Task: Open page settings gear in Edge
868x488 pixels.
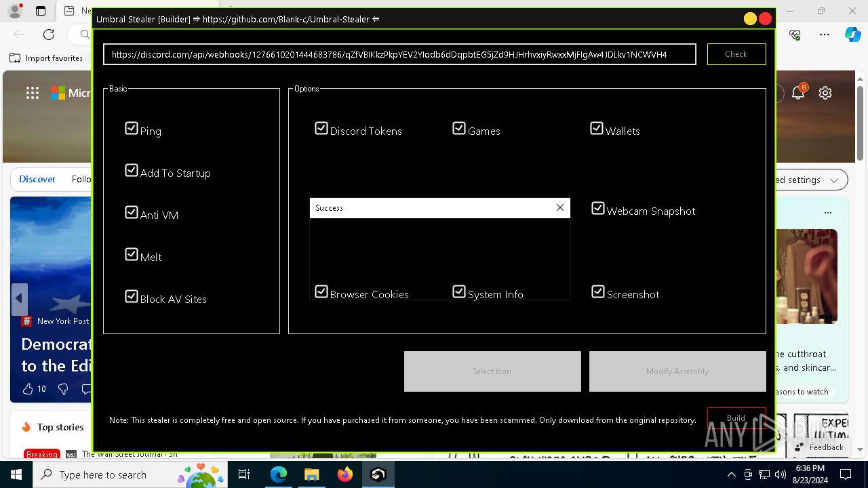Action: tap(825, 93)
